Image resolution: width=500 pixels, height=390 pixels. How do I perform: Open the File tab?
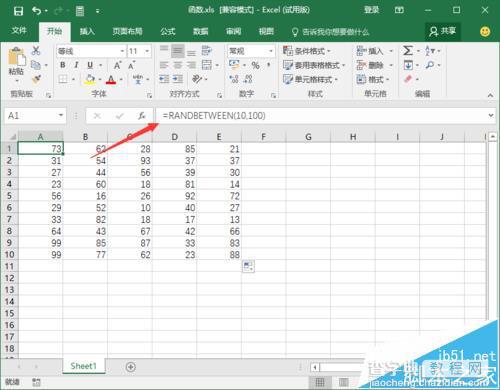pos(19,31)
